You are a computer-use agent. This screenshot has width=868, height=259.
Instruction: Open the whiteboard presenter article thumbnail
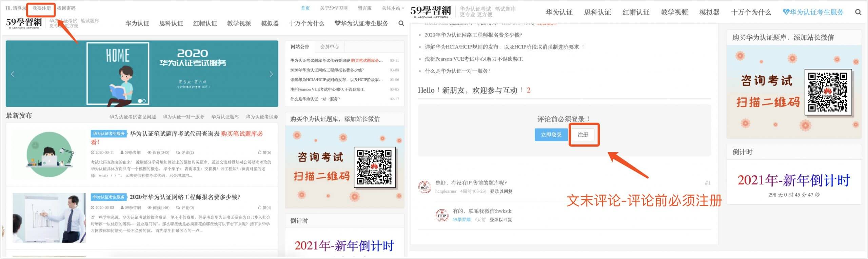pyautogui.click(x=50, y=218)
